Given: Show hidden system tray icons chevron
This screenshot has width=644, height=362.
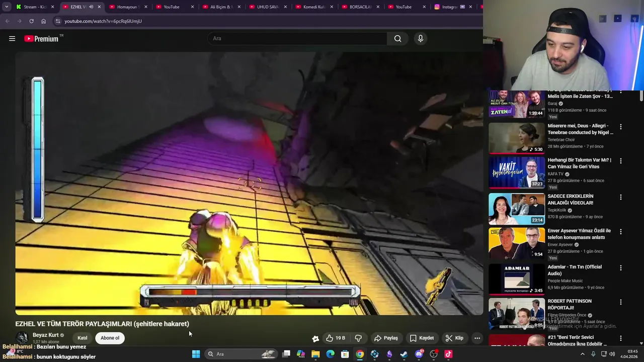Looking at the screenshot, I should pos(583,354).
